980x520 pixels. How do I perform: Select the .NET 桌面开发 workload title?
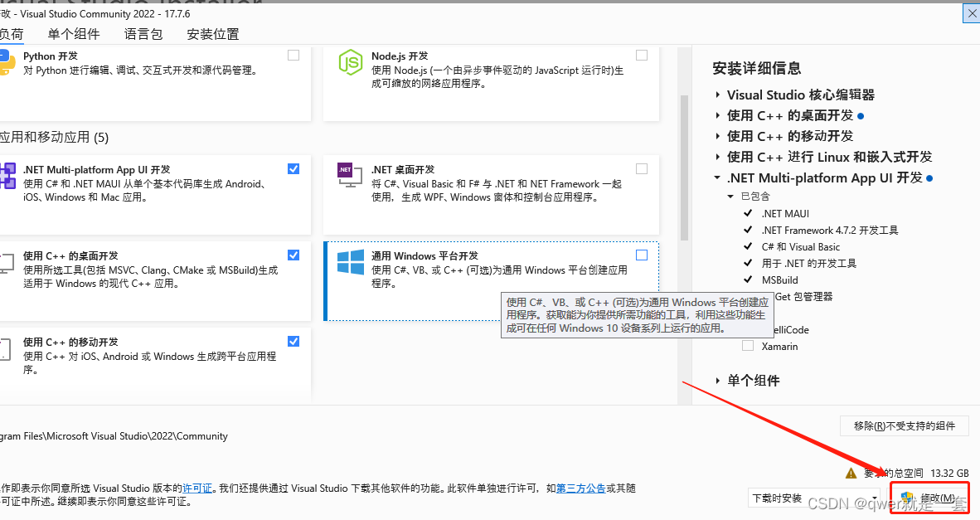(x=402, y=169)
